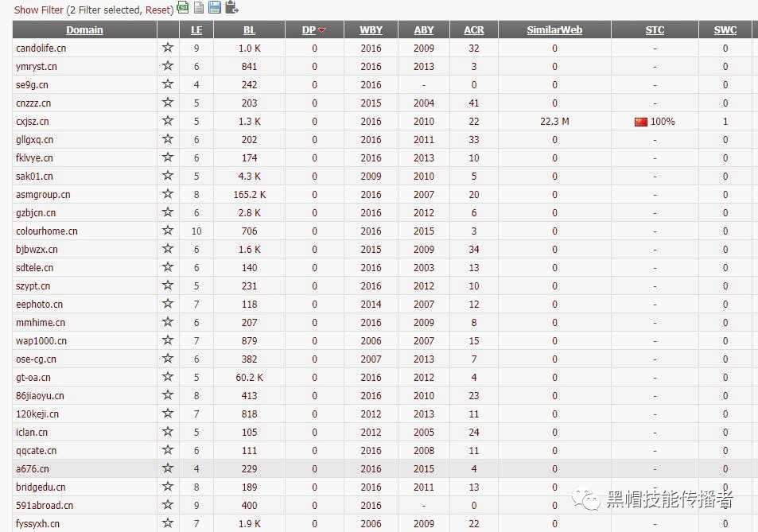Reset the selected filters
The image size is (758, 532).
(157, 10)
